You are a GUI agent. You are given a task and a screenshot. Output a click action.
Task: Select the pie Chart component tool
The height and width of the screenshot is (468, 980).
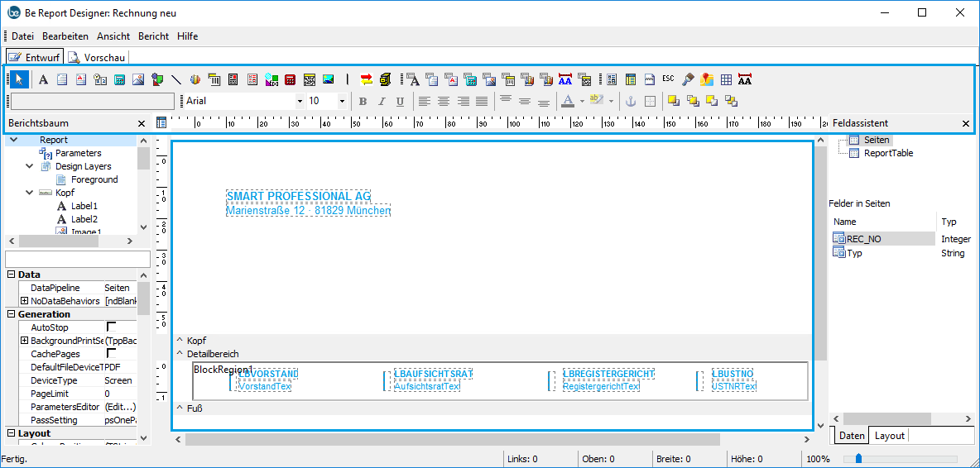195,79
